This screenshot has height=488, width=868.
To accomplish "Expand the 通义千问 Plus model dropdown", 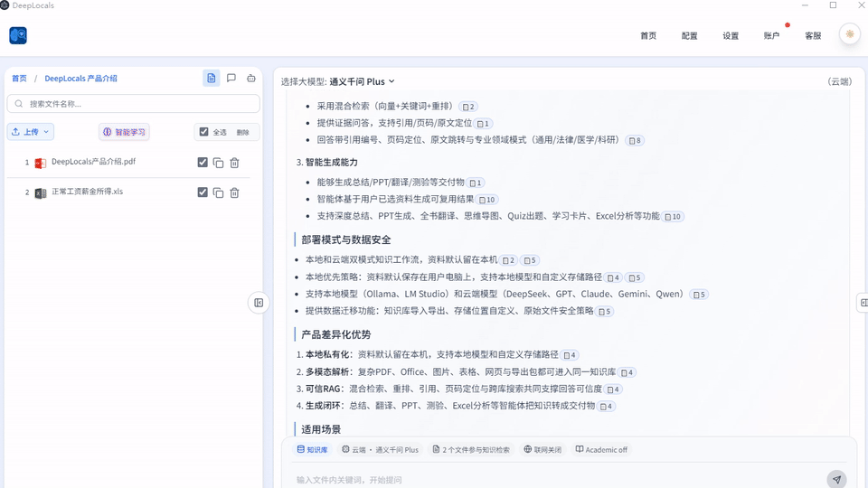I will click(362, 81).
